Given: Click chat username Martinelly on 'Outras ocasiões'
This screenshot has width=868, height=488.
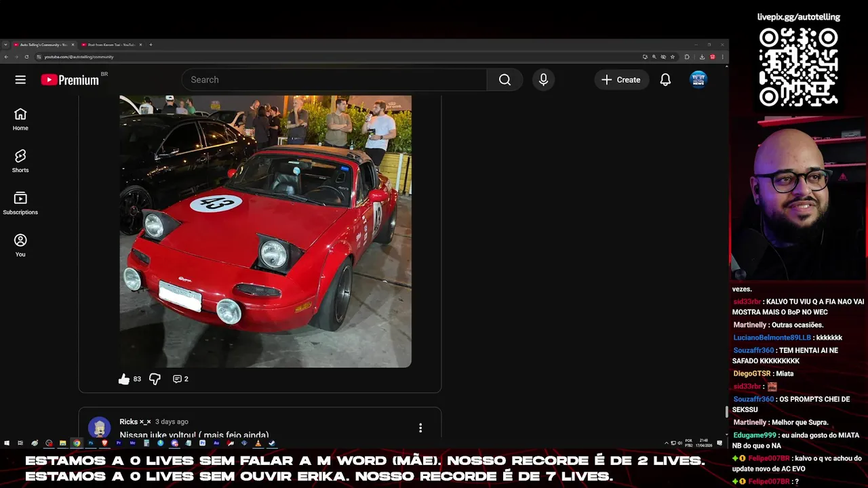Looking at the screenshot, I should (x=749, y=325).
